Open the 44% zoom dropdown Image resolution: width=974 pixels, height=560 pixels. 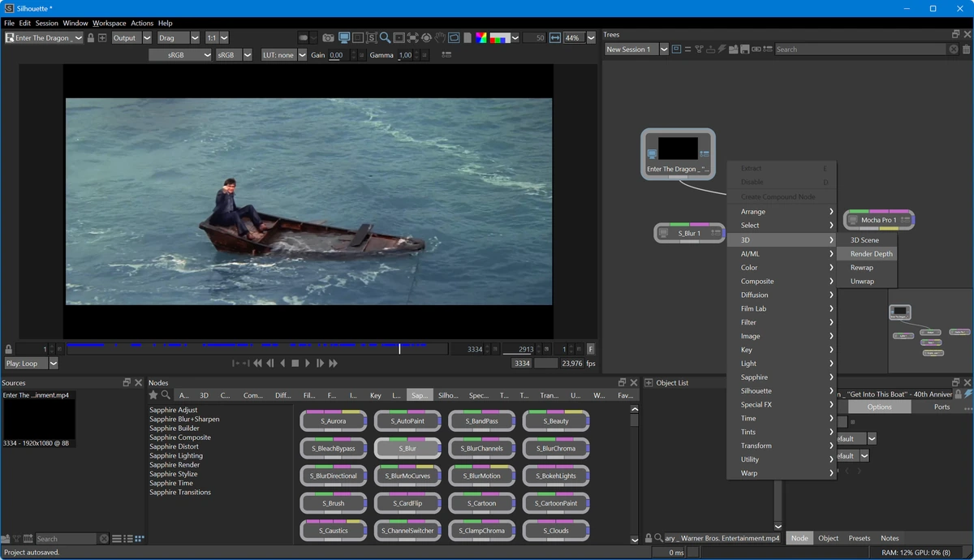click(591, 37)
